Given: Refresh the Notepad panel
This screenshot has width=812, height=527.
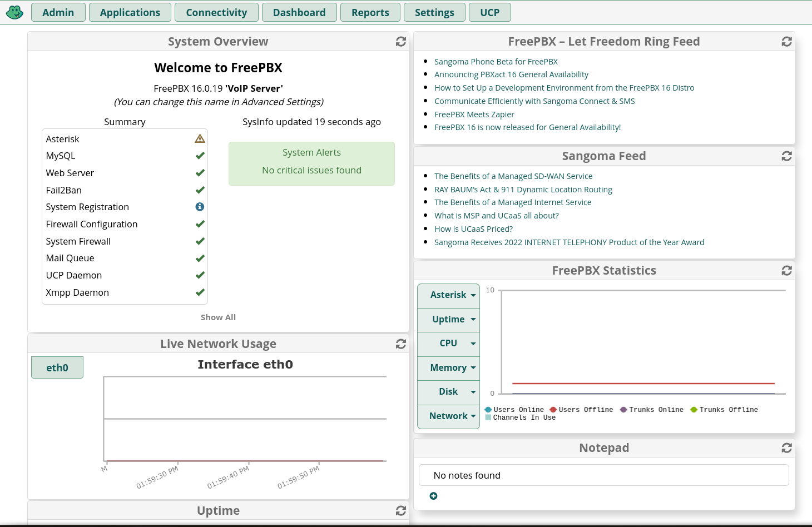Looking at the screenshot, I should [x=786, y=448].
